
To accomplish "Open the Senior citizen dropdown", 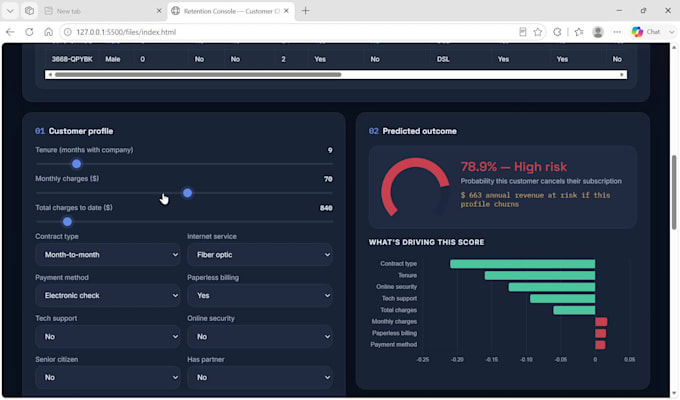I will [108, 377].
